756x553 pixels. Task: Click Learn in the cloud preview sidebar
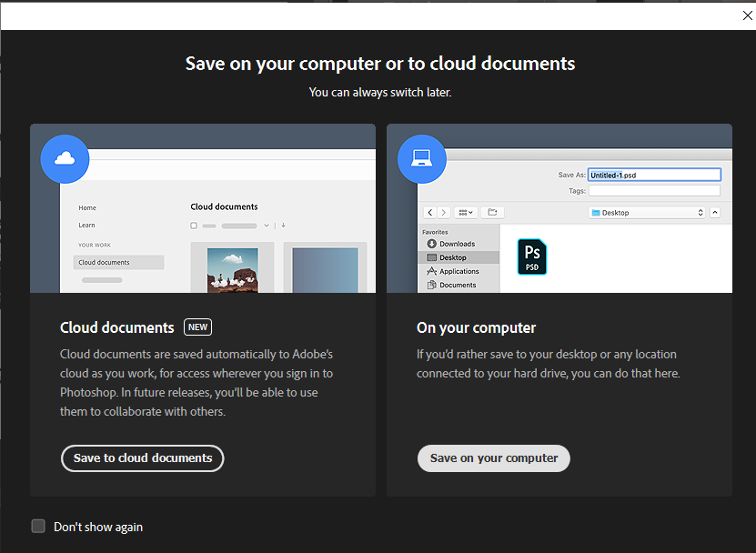[86, 226]
